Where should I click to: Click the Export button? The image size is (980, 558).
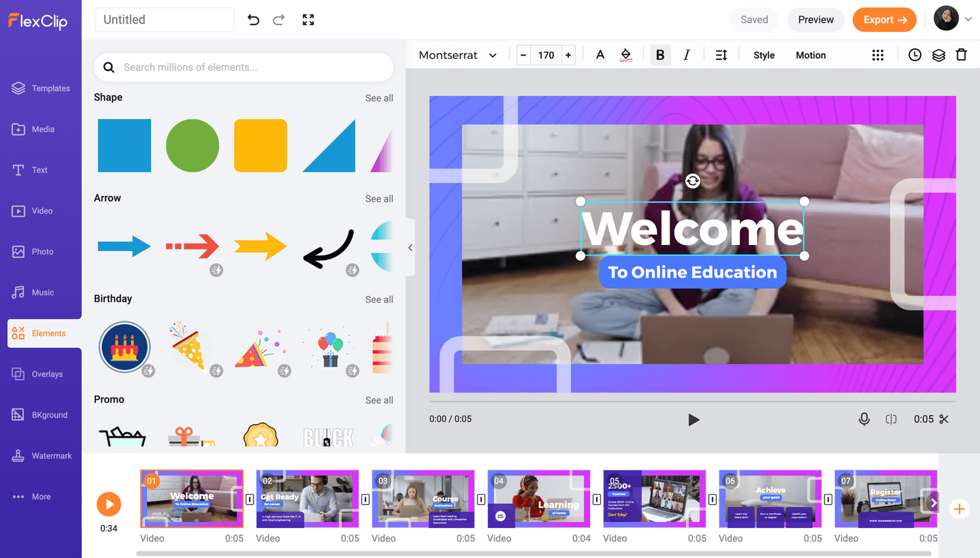884,20
